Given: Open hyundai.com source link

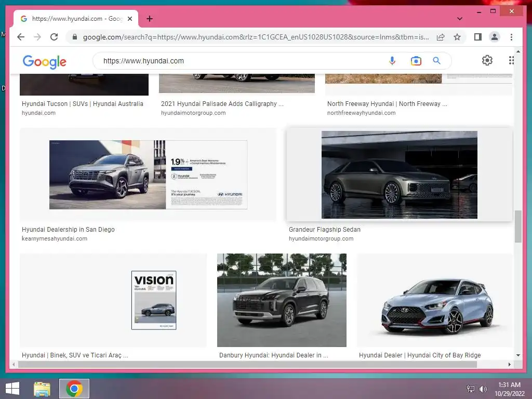Looking at the screenshot, I should [38, 113].
